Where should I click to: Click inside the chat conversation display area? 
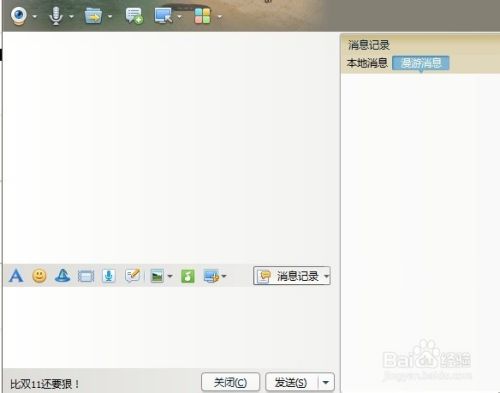pyautogui.click(x=171, y=147)
